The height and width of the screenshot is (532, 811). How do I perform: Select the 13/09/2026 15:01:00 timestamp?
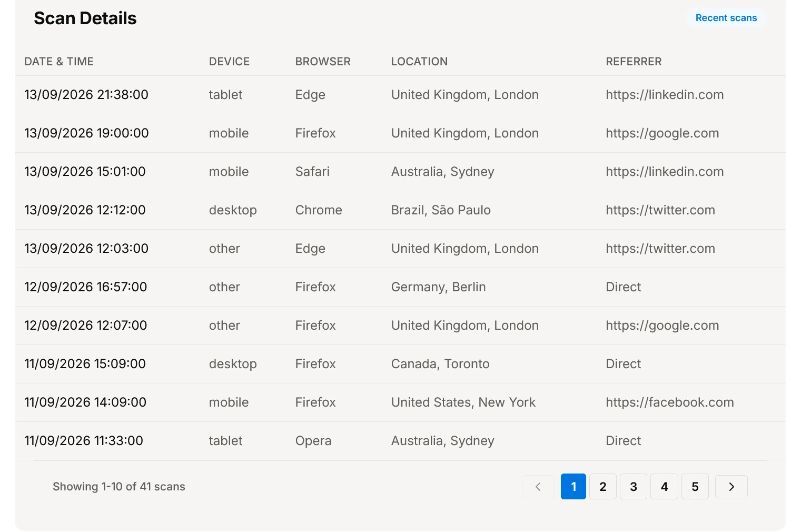click(85, 172)
